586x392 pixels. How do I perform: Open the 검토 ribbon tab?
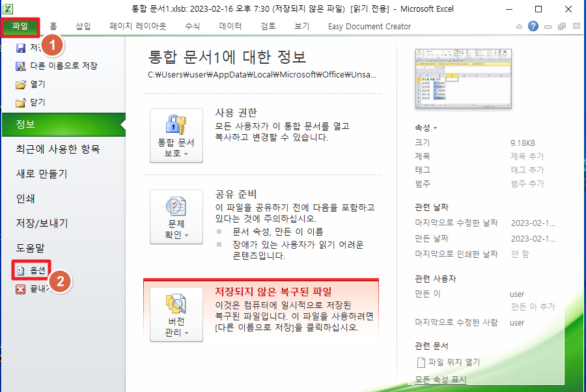tap(268, 27)
